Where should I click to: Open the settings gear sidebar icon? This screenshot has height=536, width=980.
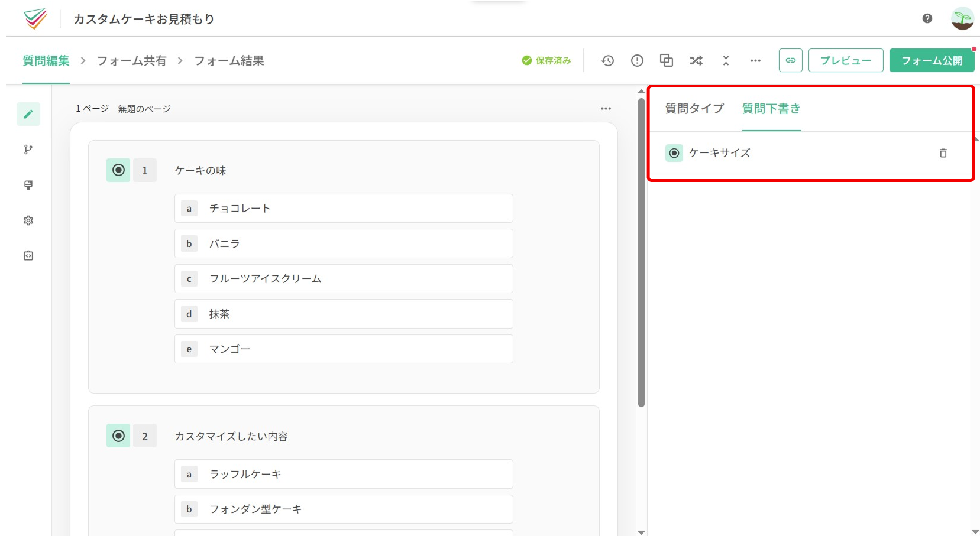pyautogui.click(x=28, y=220)
